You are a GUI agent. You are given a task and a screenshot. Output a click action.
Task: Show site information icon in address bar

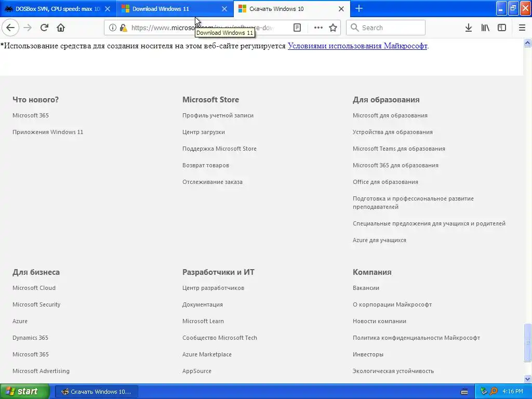[113, 28]
